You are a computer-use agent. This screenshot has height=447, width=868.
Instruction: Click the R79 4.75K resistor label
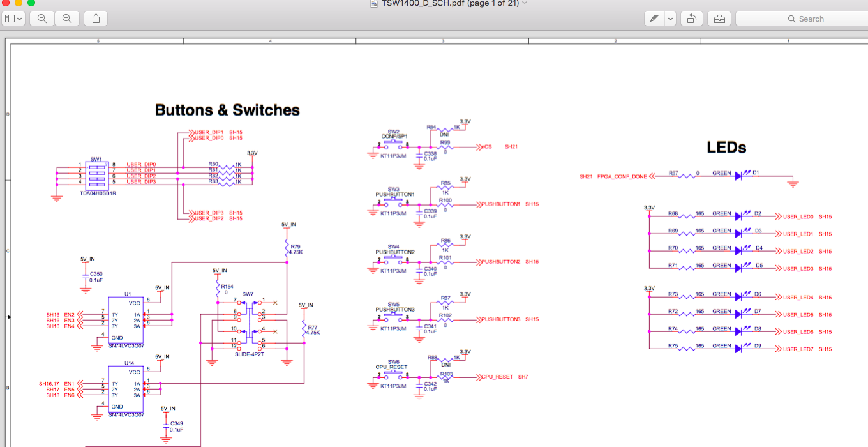pyautogui.click(x=296, y=249)
